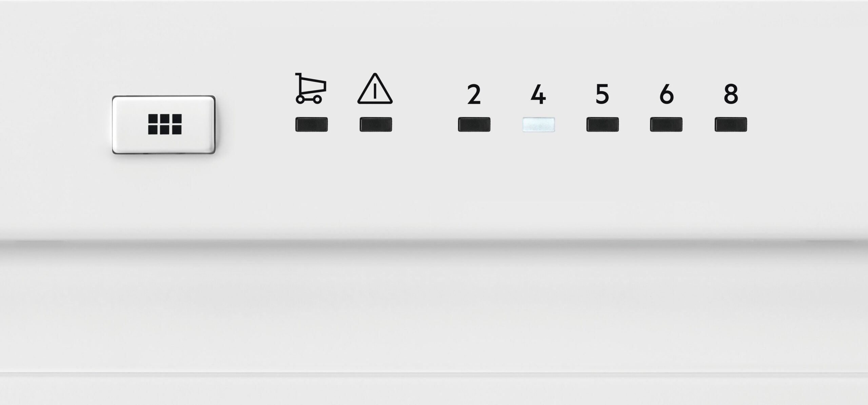The width and height of the screenshot is (868, 405).
Task: Select the LED under the warning triangle
Action: (376, 125)
